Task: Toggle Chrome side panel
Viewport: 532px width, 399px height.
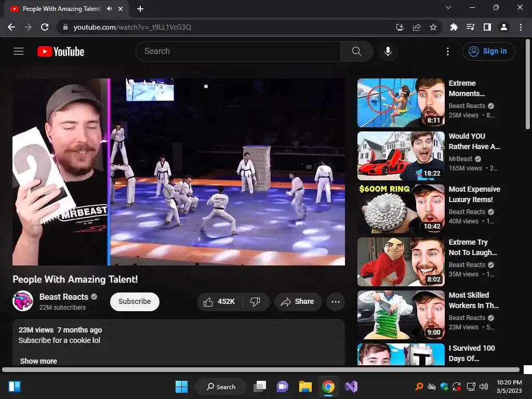Action: click(x=487, y=27)
